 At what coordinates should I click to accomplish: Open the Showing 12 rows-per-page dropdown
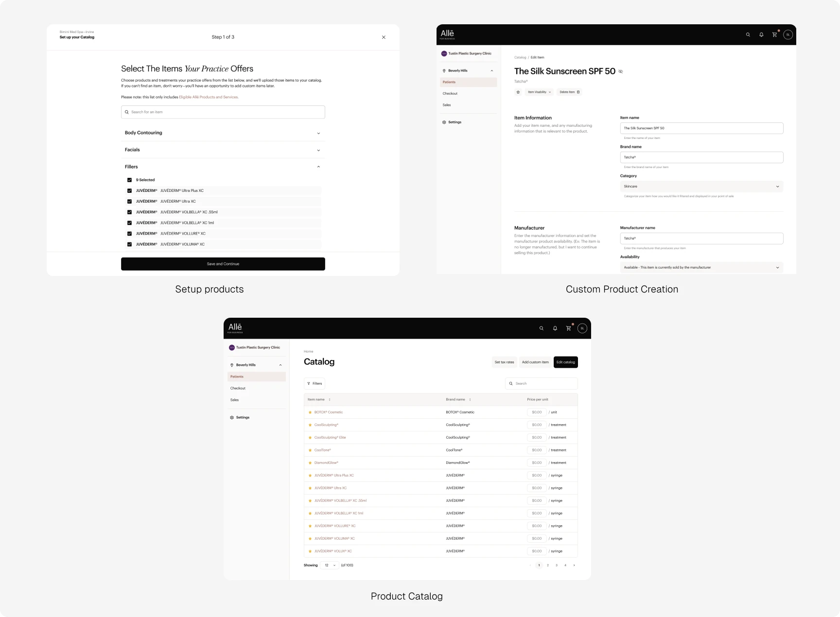tap(330, 566)
